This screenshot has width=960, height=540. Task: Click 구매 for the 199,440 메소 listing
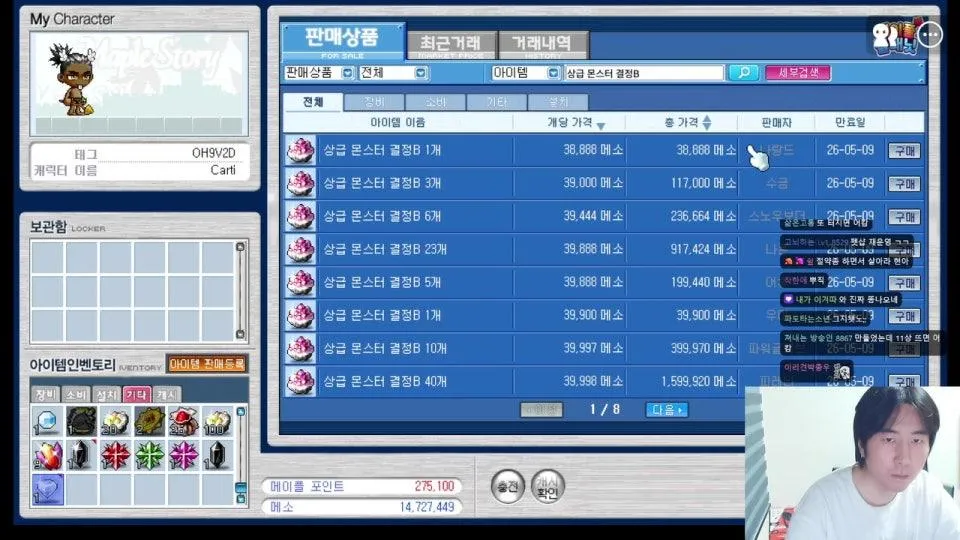904,283
